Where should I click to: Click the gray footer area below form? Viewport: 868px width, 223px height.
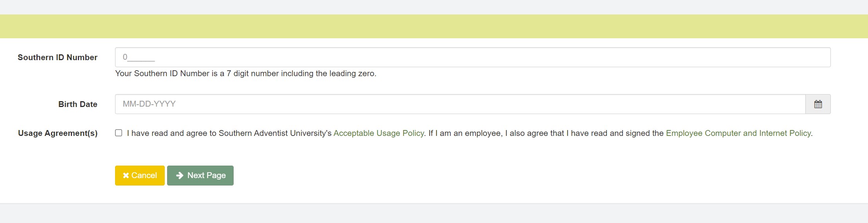click(x=434, y=214)
